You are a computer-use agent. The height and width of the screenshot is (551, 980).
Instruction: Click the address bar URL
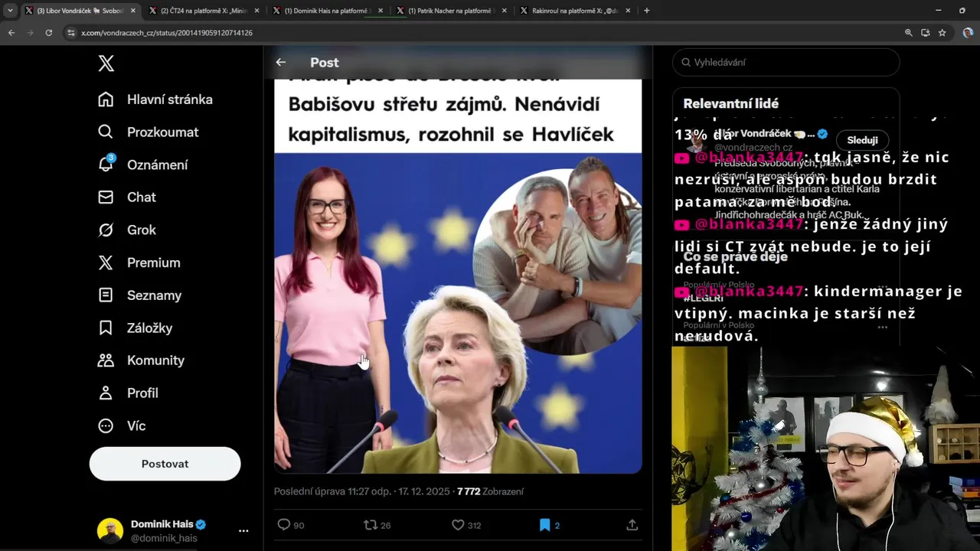click(167, 33)
